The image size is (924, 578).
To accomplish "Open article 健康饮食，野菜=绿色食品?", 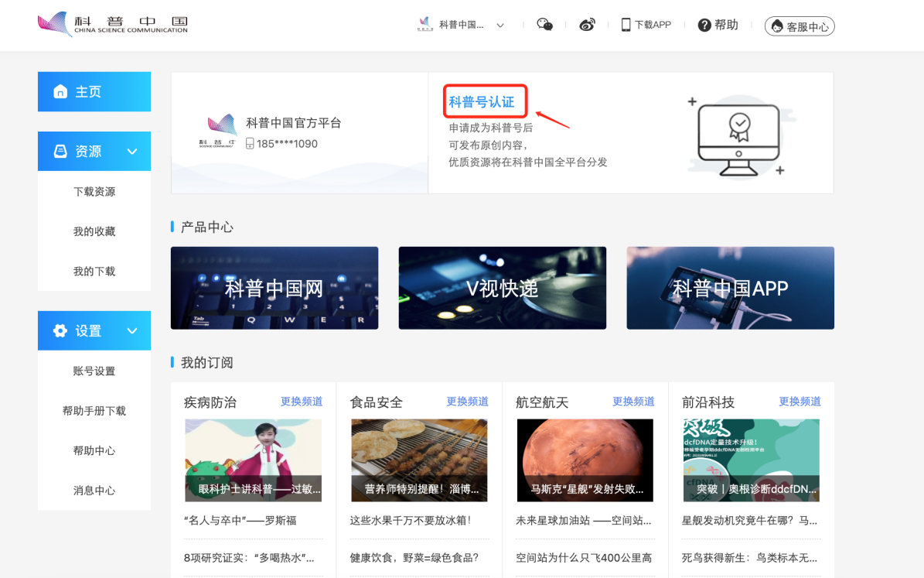I will 414,557.
